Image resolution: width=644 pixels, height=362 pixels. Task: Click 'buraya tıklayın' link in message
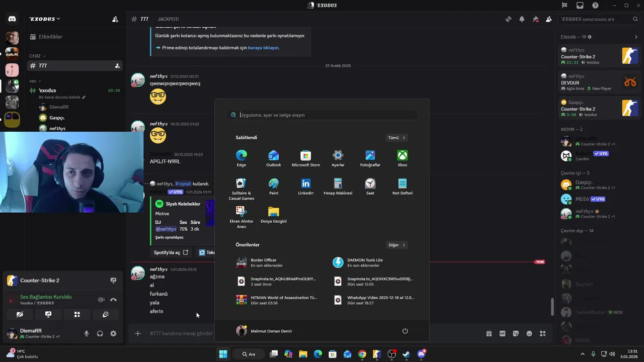tap(263, 48)
